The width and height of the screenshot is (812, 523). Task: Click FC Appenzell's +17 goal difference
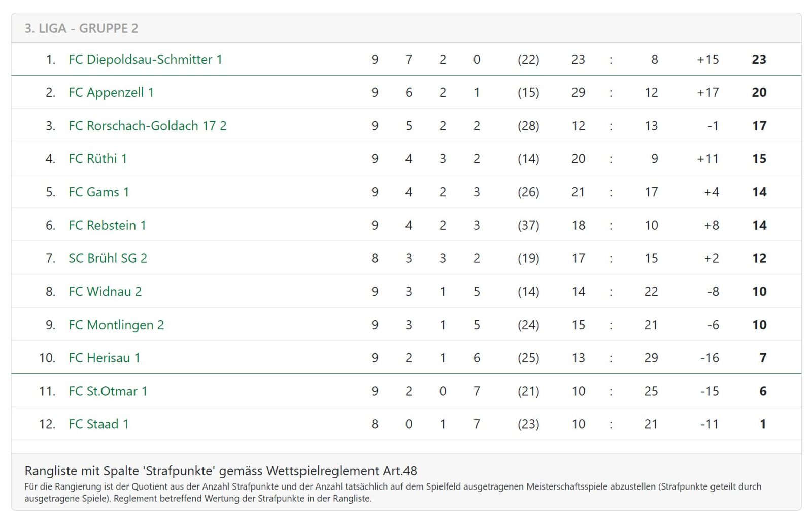[x=707, y=92]
